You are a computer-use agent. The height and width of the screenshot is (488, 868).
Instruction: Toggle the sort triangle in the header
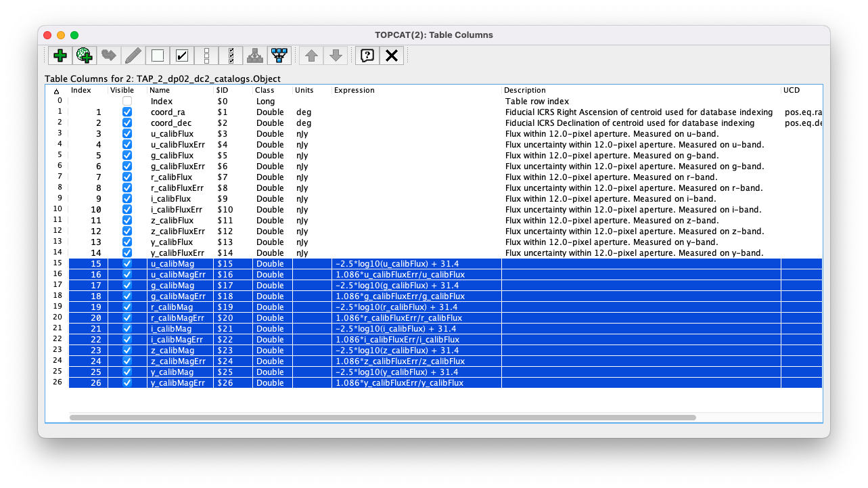tap(55, 89)
